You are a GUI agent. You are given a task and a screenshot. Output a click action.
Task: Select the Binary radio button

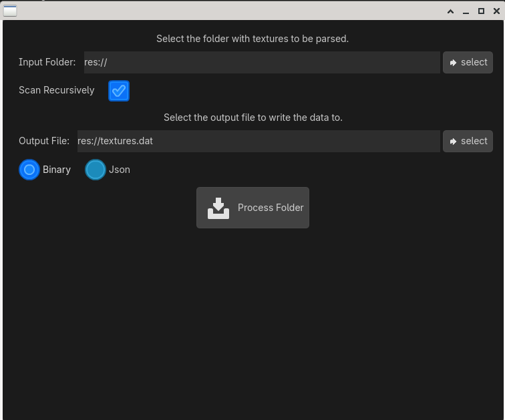click(29, 170)
